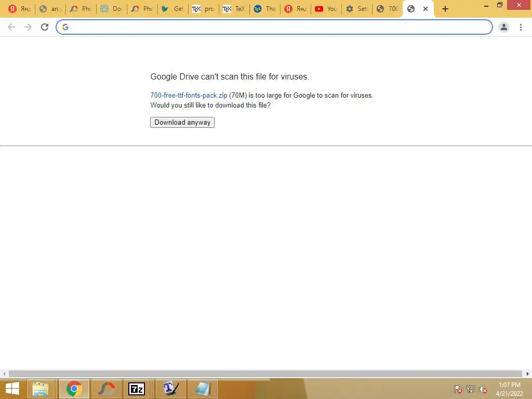Restore down the Chrome window
This screenshot has width=532, height=399.
point(499,5)
